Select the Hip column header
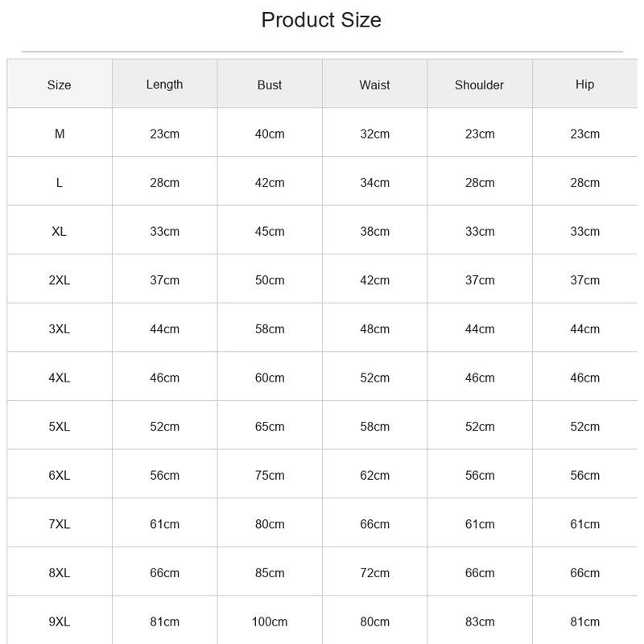Screen dimensions: 644x644 pos(584,85)
